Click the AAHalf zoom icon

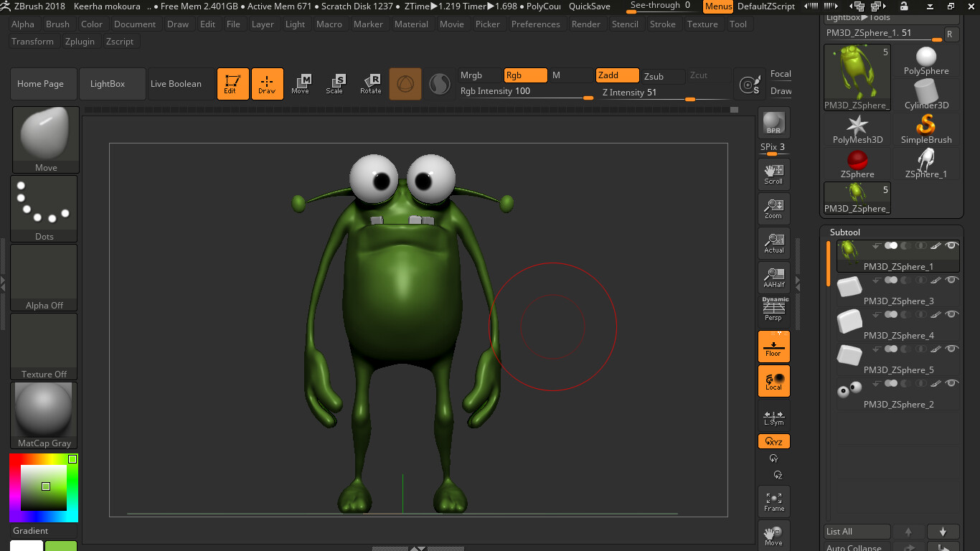coord(773,278)
